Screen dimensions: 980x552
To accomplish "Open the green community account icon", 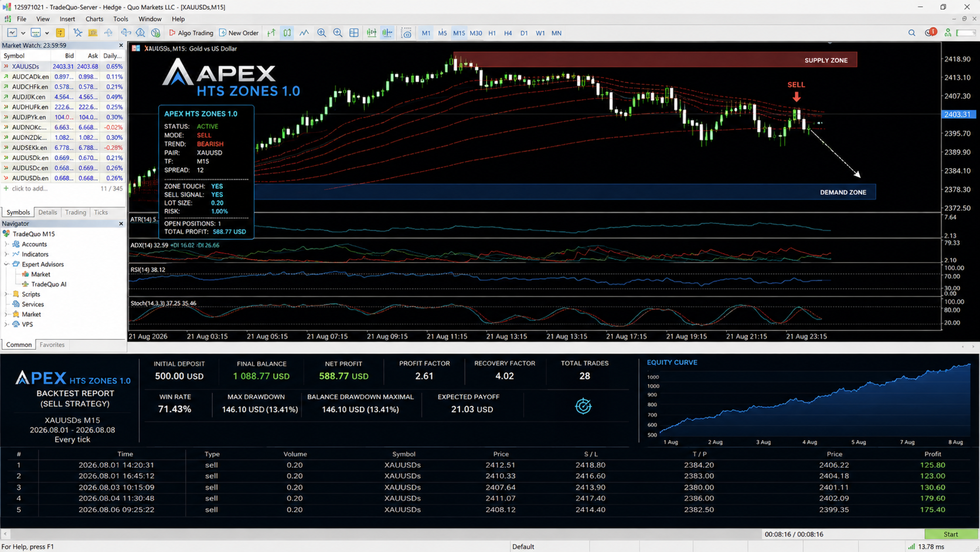I will [x=948, y=33].
